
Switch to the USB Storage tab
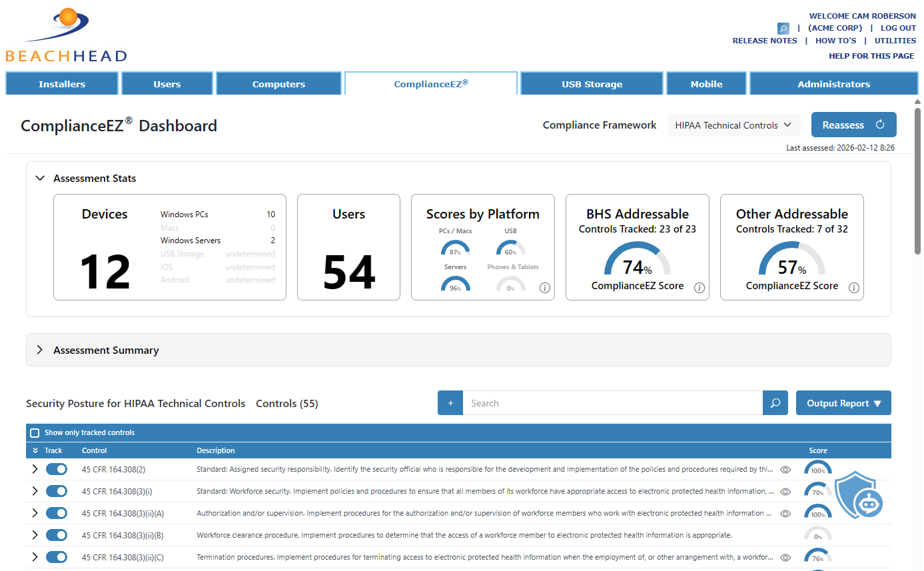pyautogui.click(x=592, y=83)
